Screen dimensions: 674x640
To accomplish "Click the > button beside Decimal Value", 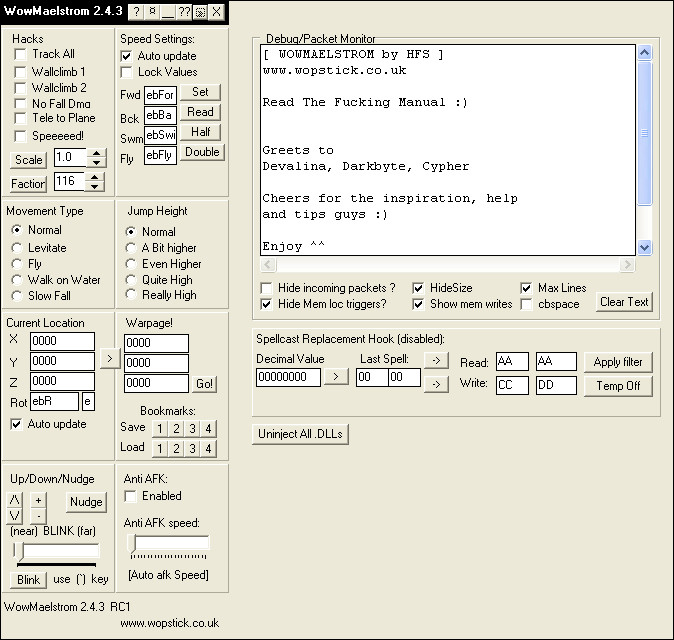I will click(335, 377).
